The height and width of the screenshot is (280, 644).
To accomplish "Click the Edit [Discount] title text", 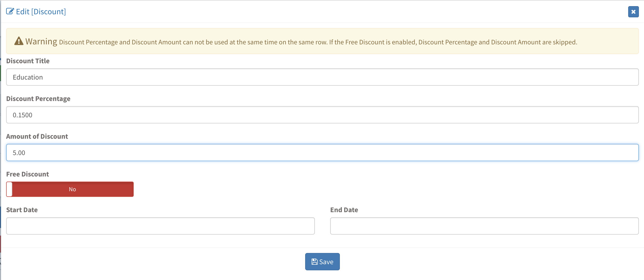I will coord(41,12).
